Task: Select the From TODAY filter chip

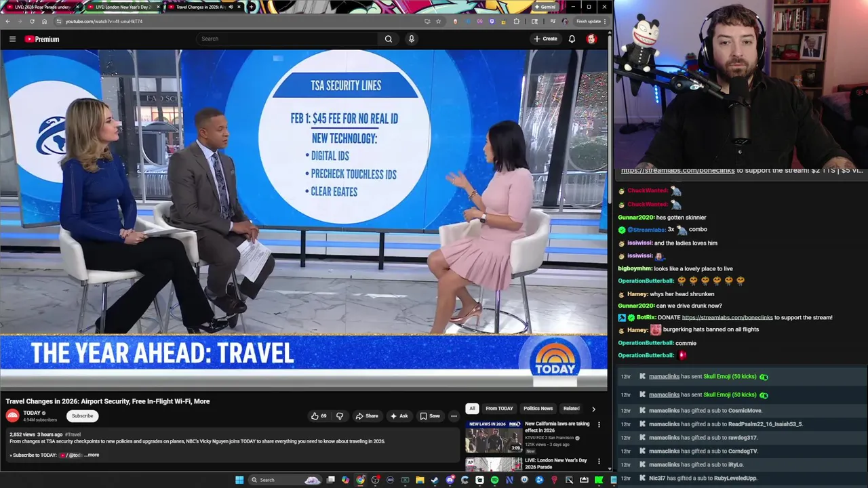Action: coord(499,409)
